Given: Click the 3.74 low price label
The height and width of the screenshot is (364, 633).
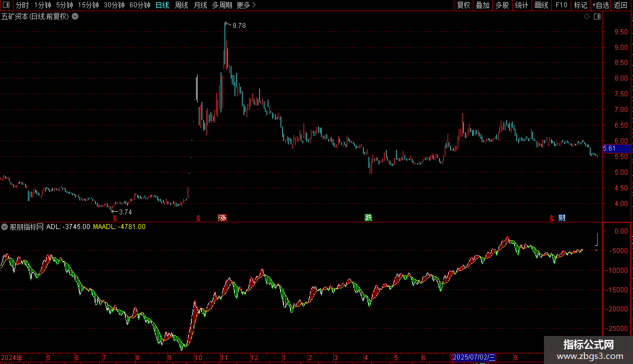Looking at the screenshot, I should (125, 212).
